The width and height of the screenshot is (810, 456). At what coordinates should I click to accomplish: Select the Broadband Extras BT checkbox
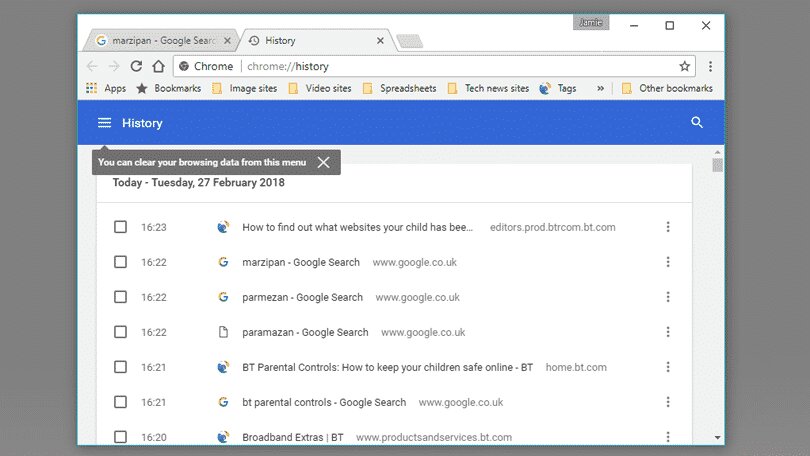click(120, 437)
